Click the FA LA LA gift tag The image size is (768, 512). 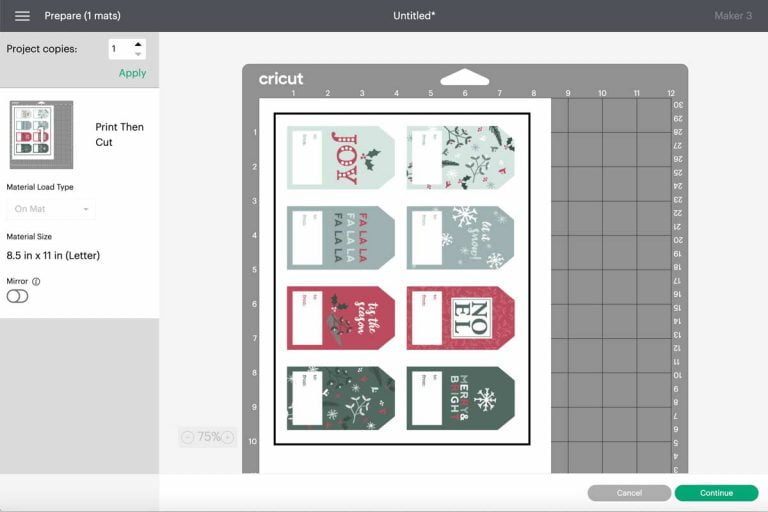coord(341,238)
